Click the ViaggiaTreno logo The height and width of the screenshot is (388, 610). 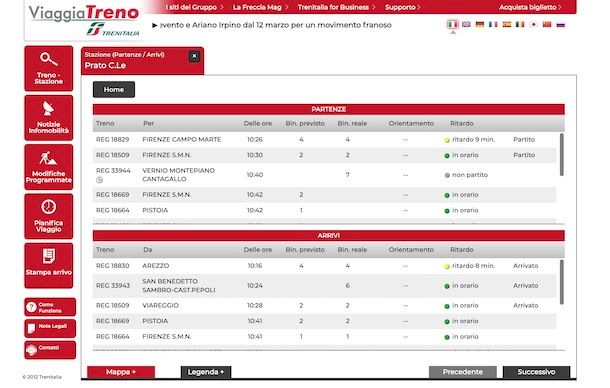pyautogui.click(x=84, y=13)
